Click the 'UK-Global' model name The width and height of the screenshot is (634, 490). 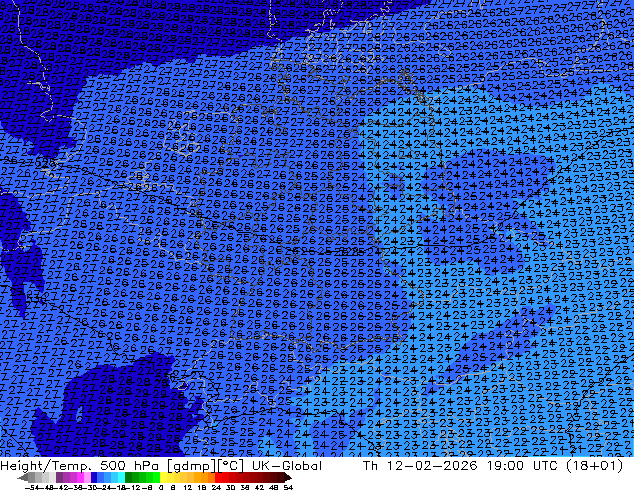[x=287, y=466]
